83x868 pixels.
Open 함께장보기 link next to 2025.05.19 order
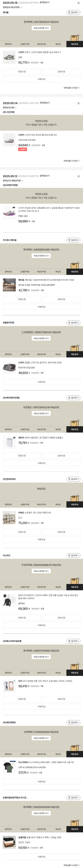point(44,2)
